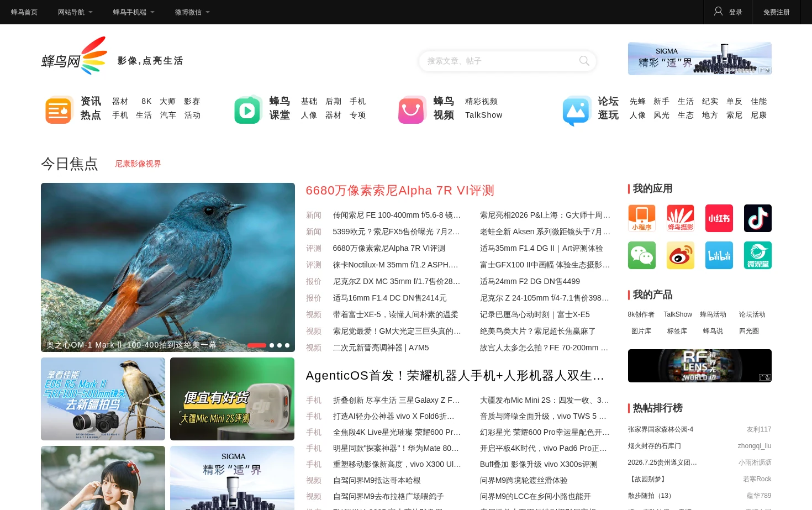The width and height of the screenshot is (812, 510).
Task: Open headline 6680万像素索尼Alpha 7R VI评测
Action: pos(400,191)
